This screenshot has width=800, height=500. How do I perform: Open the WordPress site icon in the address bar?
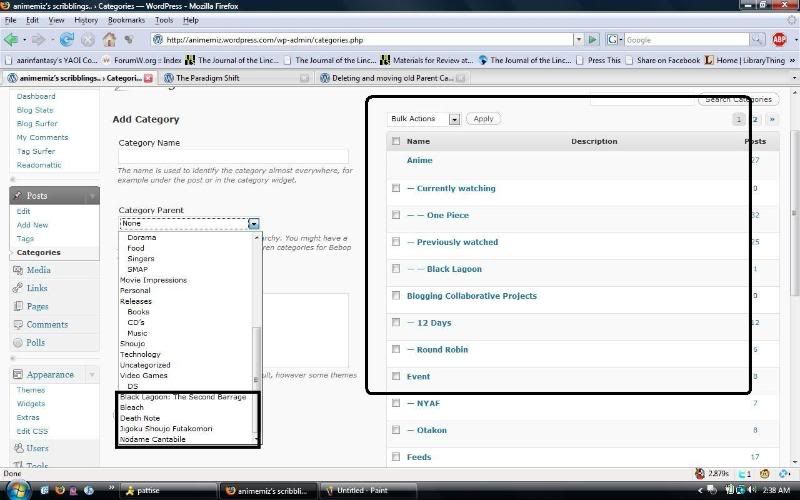pos(158,40)
